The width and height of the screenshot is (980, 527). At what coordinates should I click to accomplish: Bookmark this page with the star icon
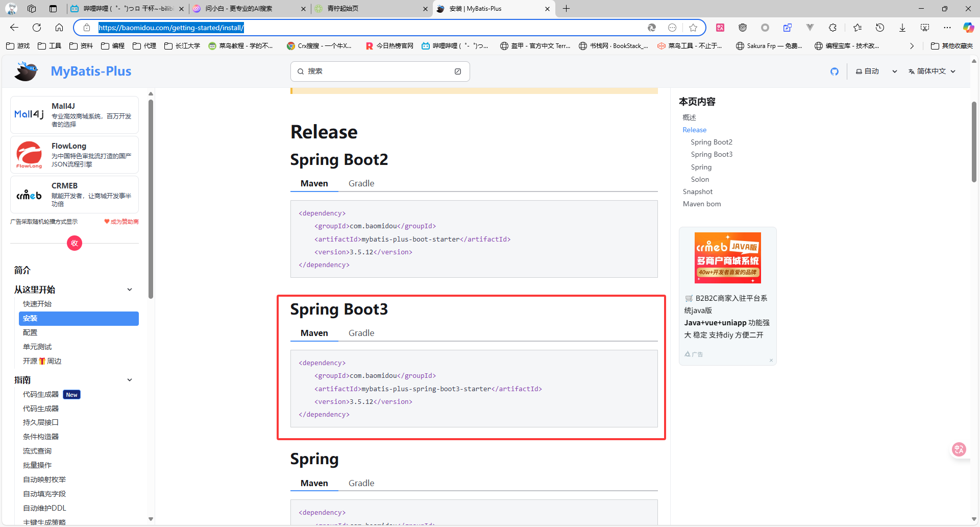693,28
